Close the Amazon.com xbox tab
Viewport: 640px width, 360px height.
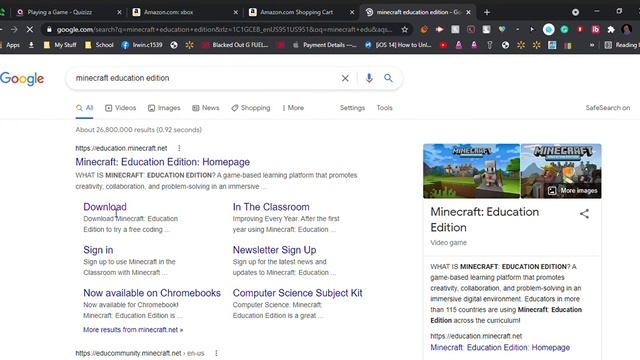236,12
